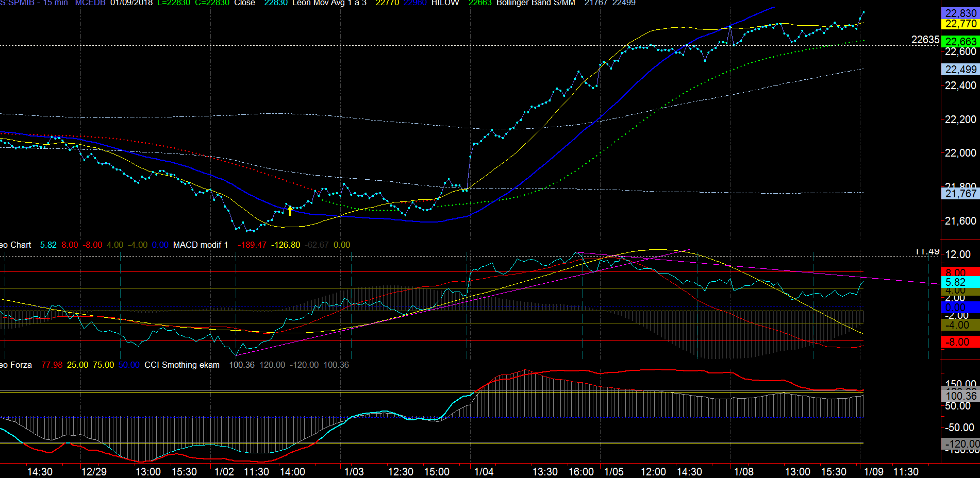Select the HILOW indicator label

445,3
